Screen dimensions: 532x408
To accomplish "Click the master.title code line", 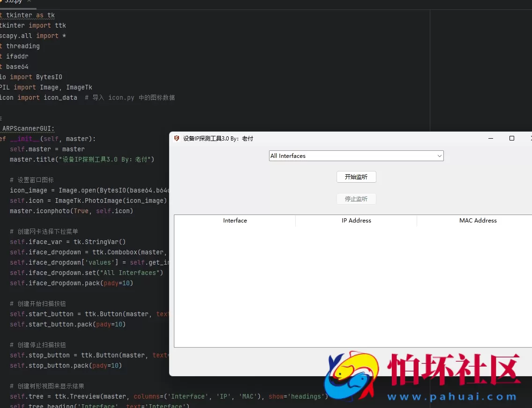I will [82, 159].
